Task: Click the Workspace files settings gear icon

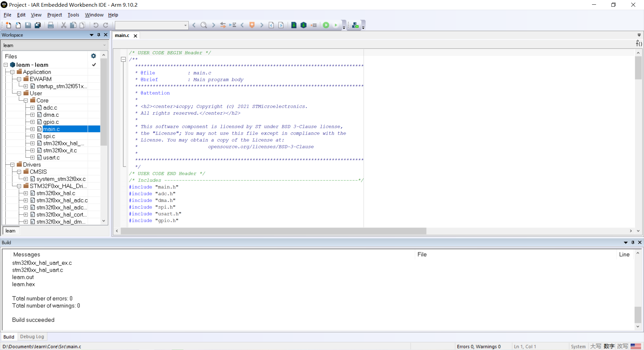Action: click(x=94, y=56)
